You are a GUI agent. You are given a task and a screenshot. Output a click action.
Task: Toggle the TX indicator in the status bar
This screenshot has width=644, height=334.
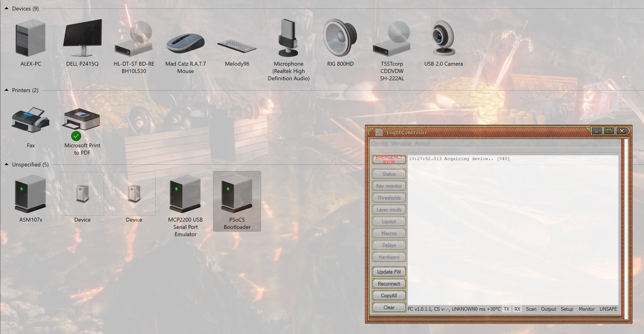507,309
